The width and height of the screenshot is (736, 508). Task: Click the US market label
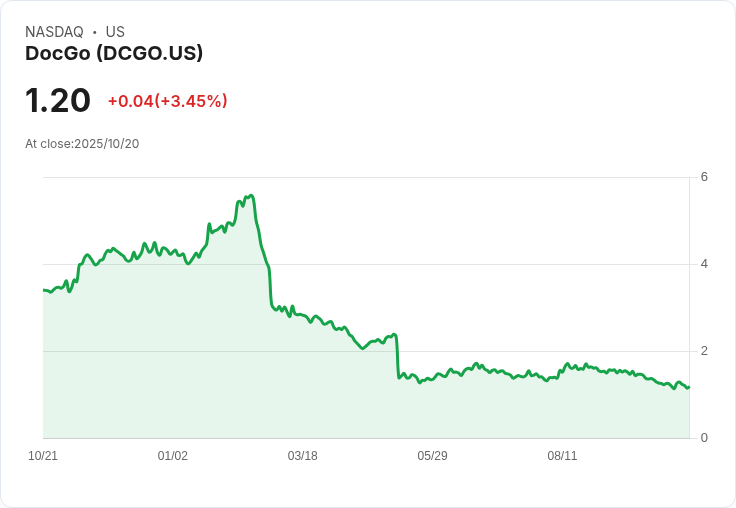pos(115,32)
